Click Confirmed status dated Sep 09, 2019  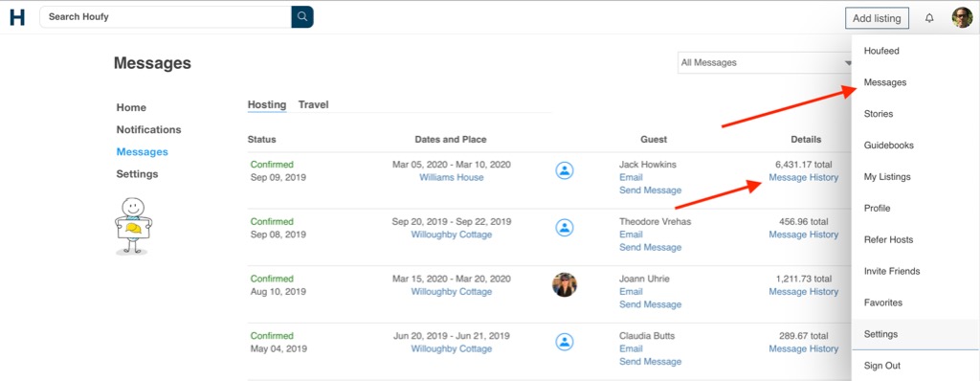click(272, 165)
